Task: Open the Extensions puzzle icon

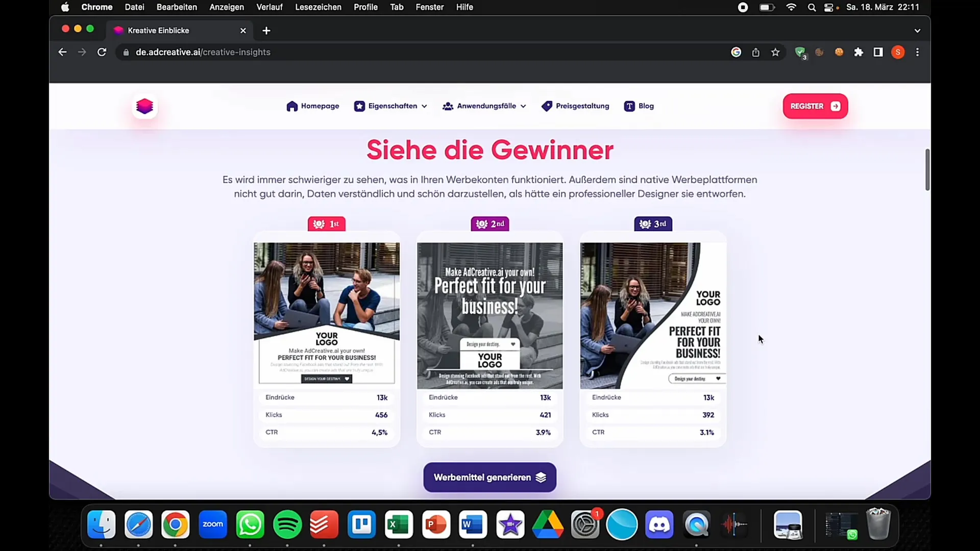Action: coord(859,52)
